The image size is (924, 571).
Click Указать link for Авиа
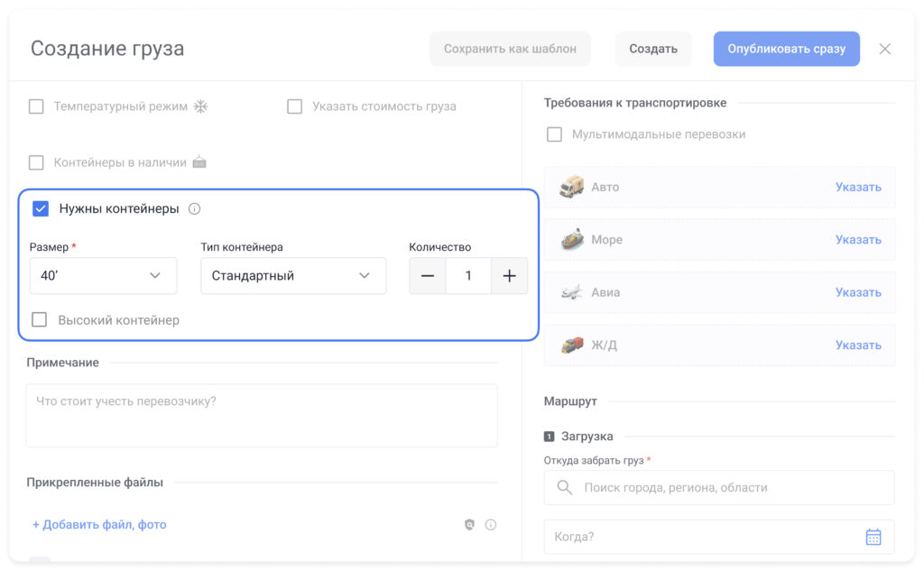coord(858,292)
